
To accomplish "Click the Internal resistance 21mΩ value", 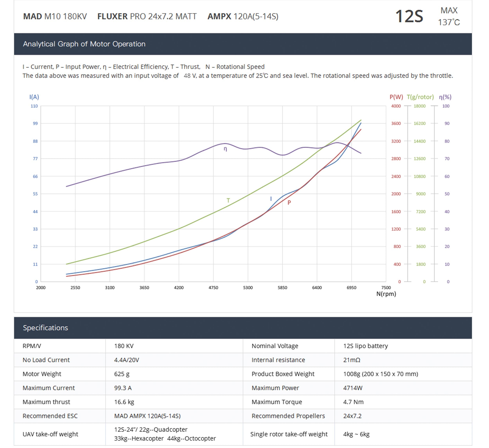I will coord(352,360).
